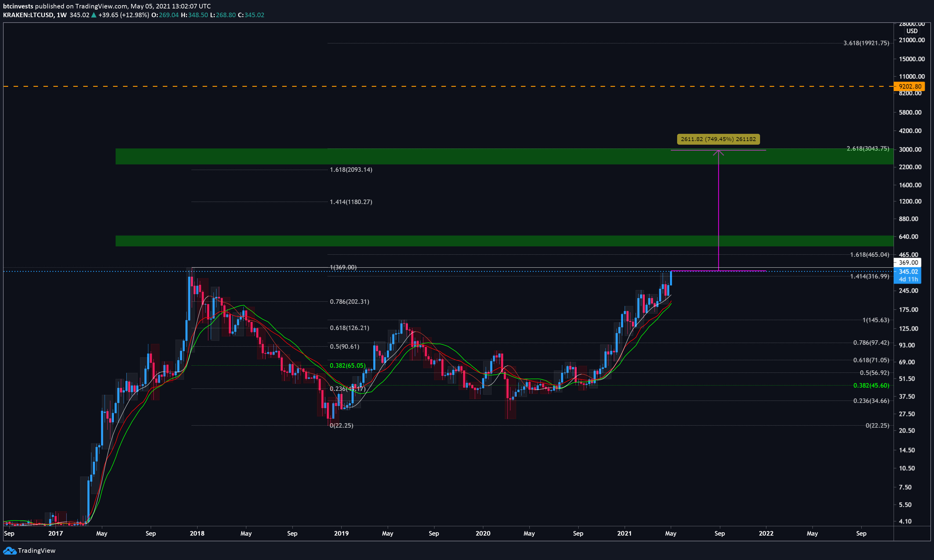
Task: Click the 2018 label on time axis
Action: [197, 533]
